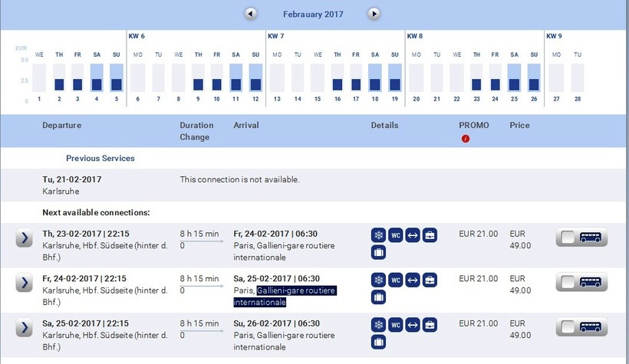Click the WC icon for the 24-02-2017 departure
Image resolution: width=629 pixels, height=364 pixels.
point(396,280)
